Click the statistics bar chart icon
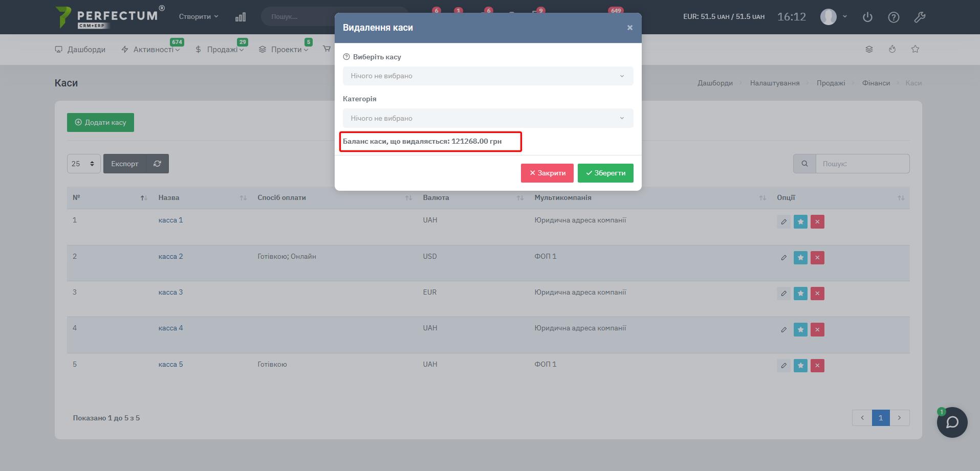 pos(241,17)
